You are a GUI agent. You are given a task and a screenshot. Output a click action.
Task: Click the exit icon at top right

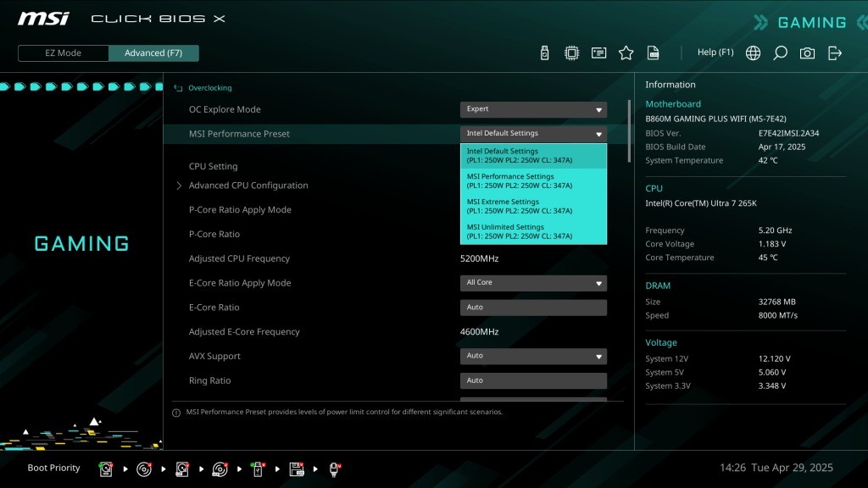(835, 53)
